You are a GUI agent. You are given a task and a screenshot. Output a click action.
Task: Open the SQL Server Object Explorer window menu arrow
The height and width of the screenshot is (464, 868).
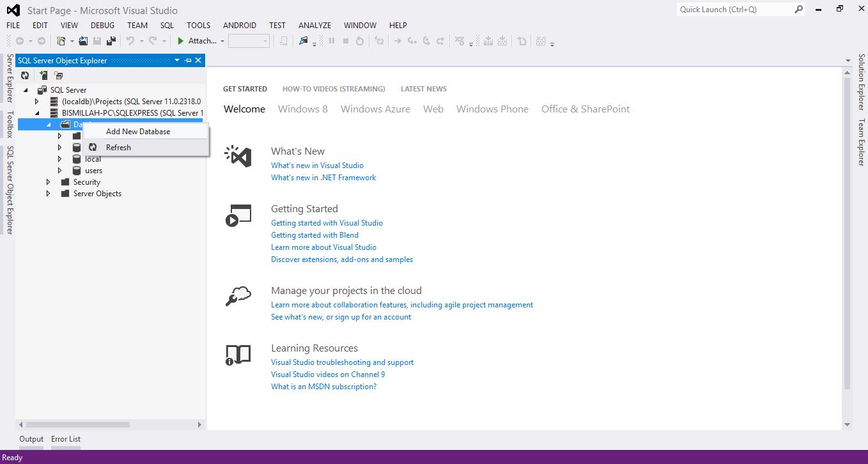177,60
